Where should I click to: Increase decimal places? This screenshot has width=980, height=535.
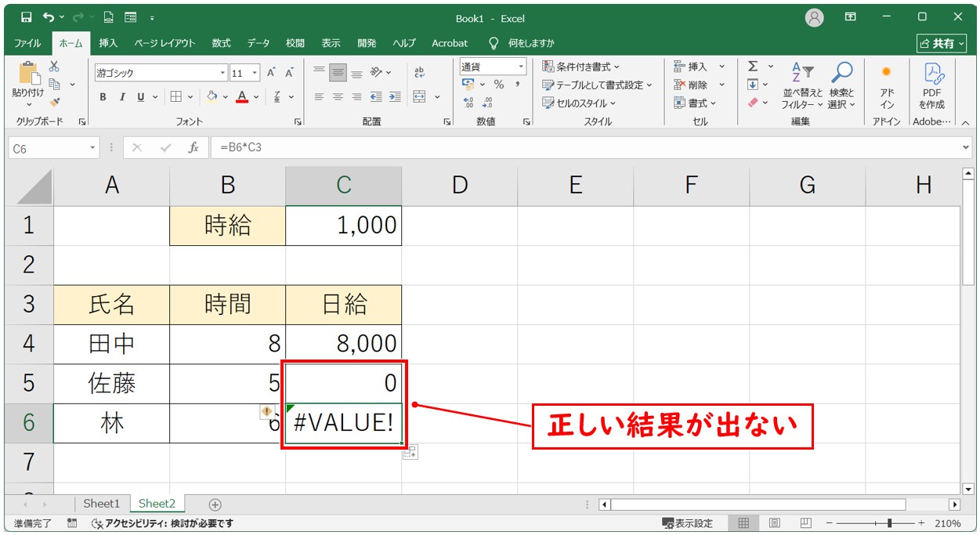coord(468,103)
